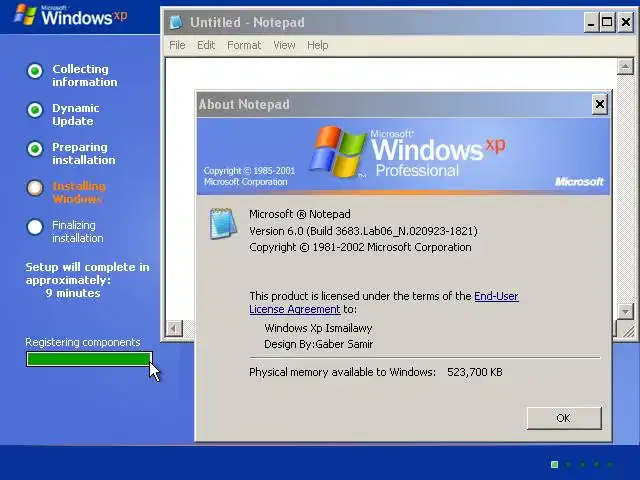Image resolution: width=640 pixels, height=480 pixels.
Task: Click the Notepad icon in the title bar
Action: tap(176, 22)
